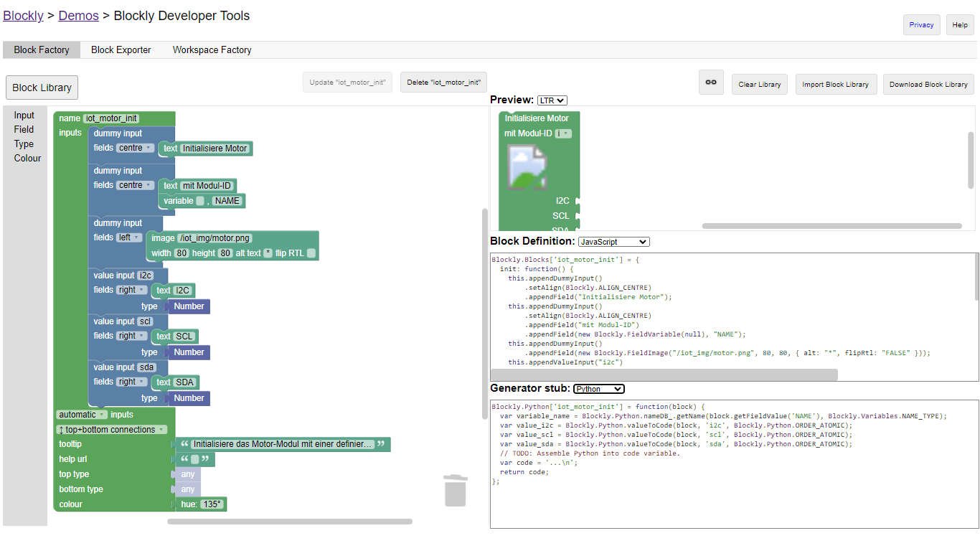Click the SCL label text field
Screen dimensions: 980x551
184,336
